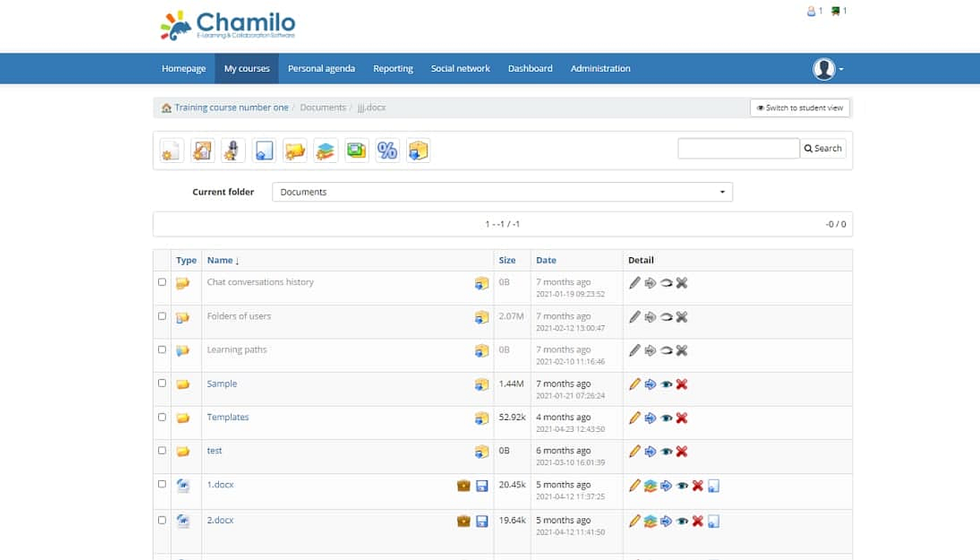Toggle visibility eye for the Templates folder
This screenshot has width=980, height=560.
click(x=666, y=418)
